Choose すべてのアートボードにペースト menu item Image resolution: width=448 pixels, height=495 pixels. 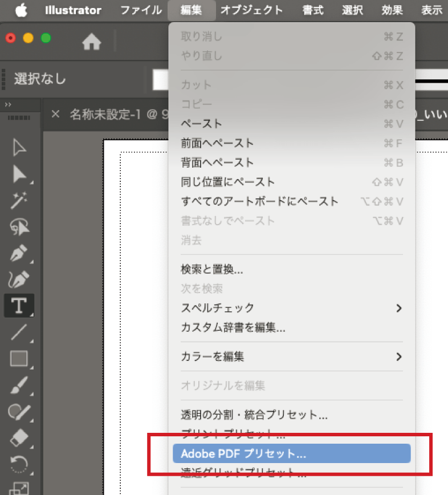292,201
